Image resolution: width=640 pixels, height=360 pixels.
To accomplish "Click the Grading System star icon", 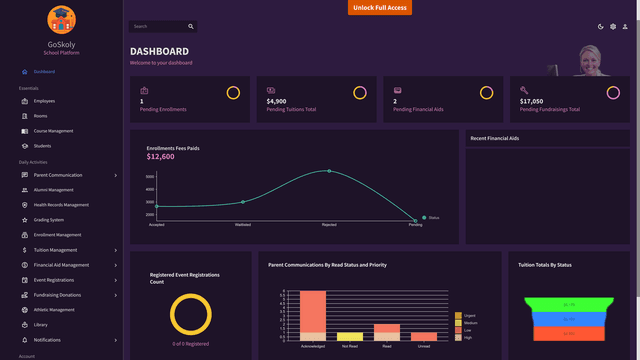I will coord(24,220).
